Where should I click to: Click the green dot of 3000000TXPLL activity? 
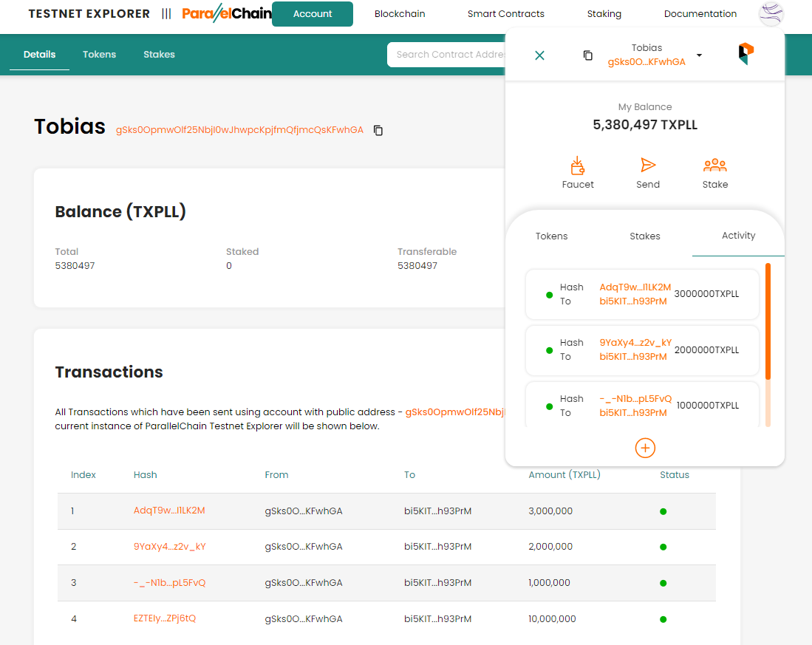[550, 295]
